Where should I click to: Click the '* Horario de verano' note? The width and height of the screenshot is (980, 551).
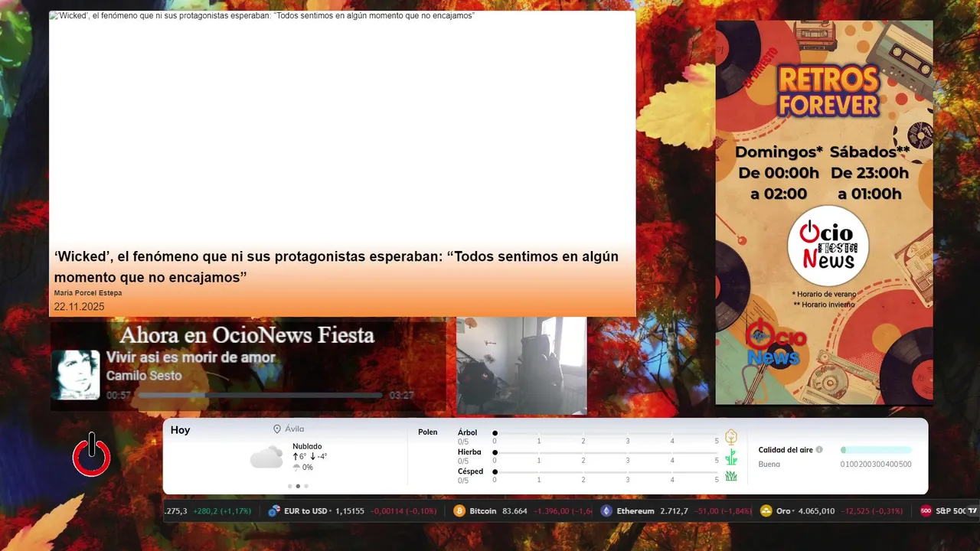tap(824, 294)
